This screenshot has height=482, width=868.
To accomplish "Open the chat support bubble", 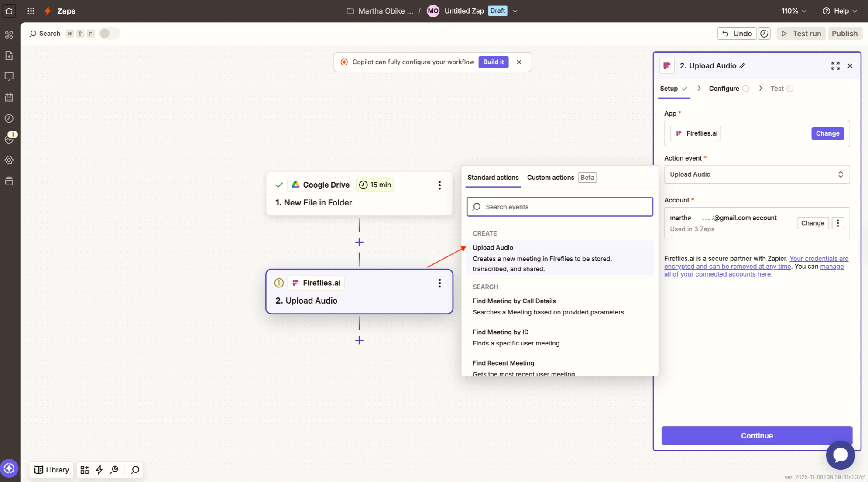I will [840, 455].
